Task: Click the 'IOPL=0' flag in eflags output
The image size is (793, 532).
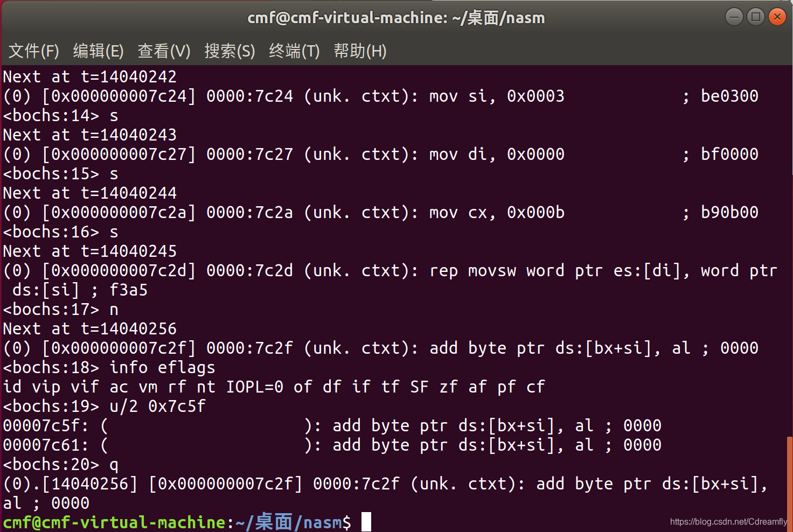Action: pyautogui.click(x=255, y=387)
